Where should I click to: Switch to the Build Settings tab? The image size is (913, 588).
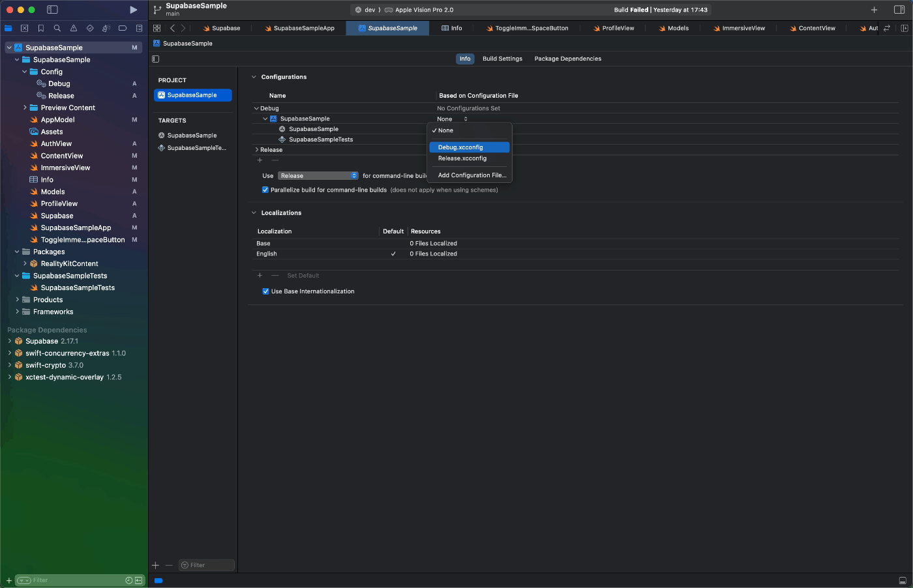pos(502,59)
